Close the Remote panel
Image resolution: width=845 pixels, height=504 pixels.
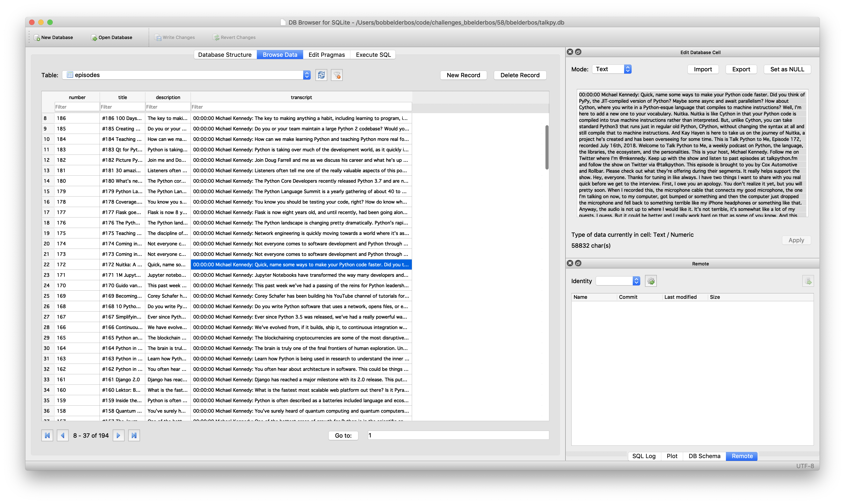tap(570, 263)
